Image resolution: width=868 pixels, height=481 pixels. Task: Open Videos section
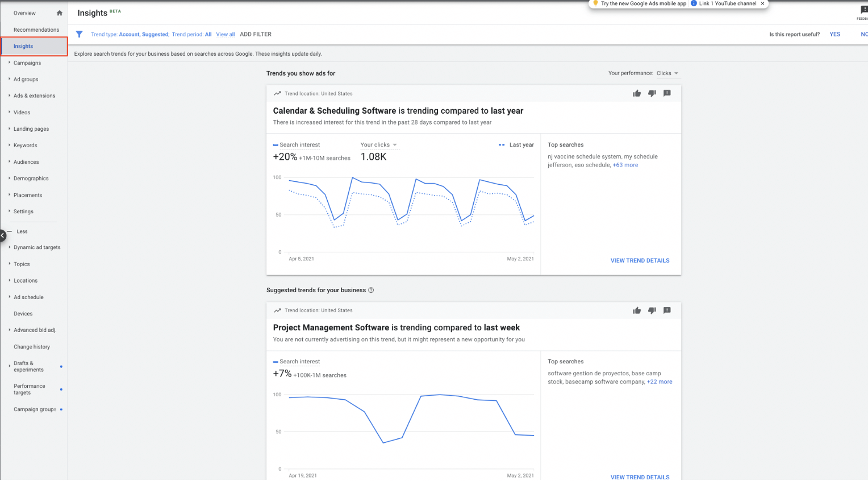22,113
